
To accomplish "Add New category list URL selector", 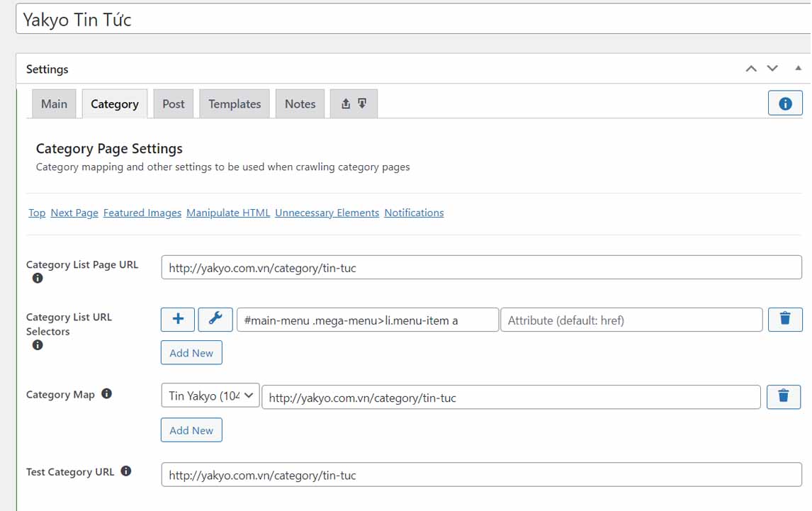I will 191,352.
